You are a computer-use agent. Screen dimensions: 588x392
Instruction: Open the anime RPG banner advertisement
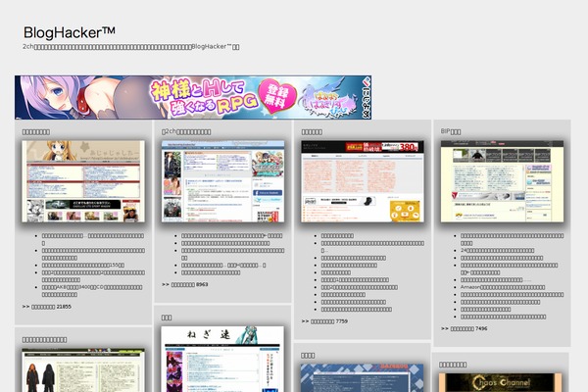[x=193, y=98]
